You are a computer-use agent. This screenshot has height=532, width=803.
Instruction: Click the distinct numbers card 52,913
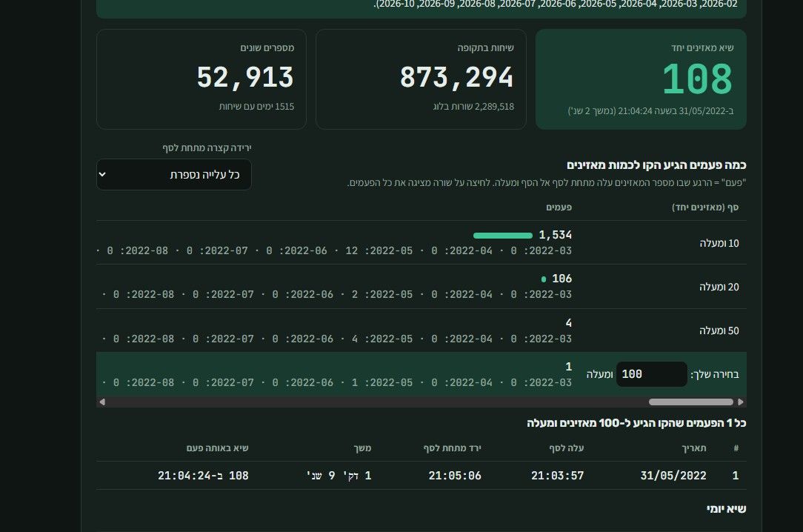click(201, 79)
